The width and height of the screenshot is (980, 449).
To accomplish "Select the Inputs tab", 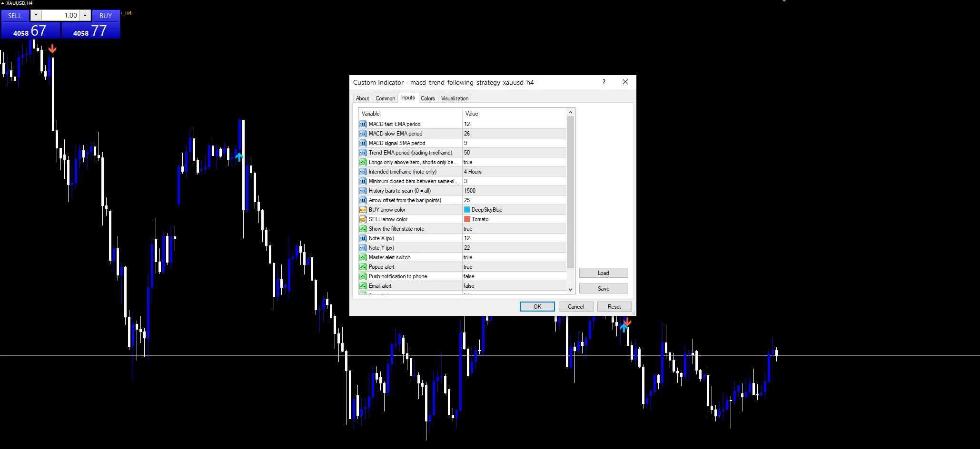I will (408, 98).
